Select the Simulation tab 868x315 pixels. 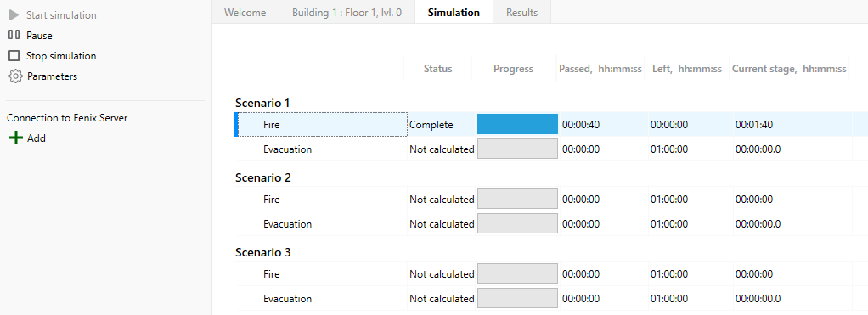point(454,12)
